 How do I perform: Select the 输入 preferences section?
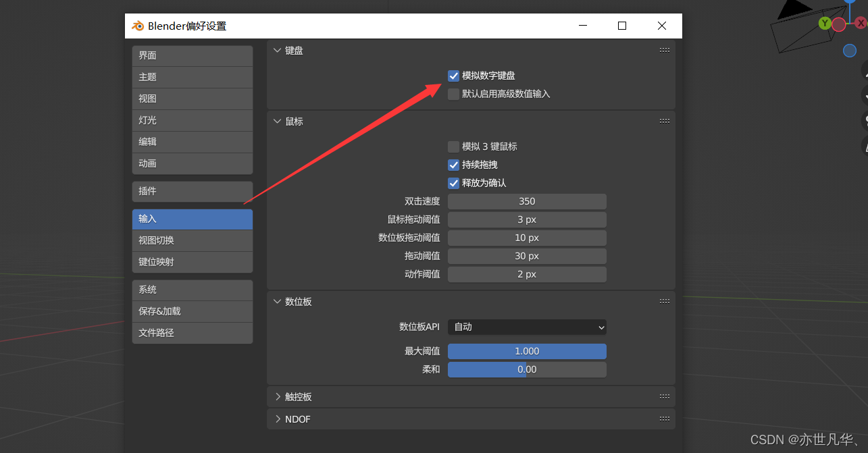pos(193,219)
